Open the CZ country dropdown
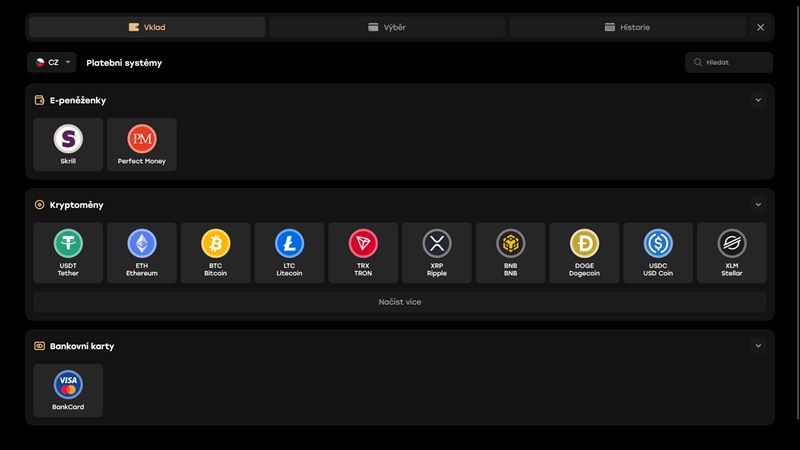 coord(52,62)
